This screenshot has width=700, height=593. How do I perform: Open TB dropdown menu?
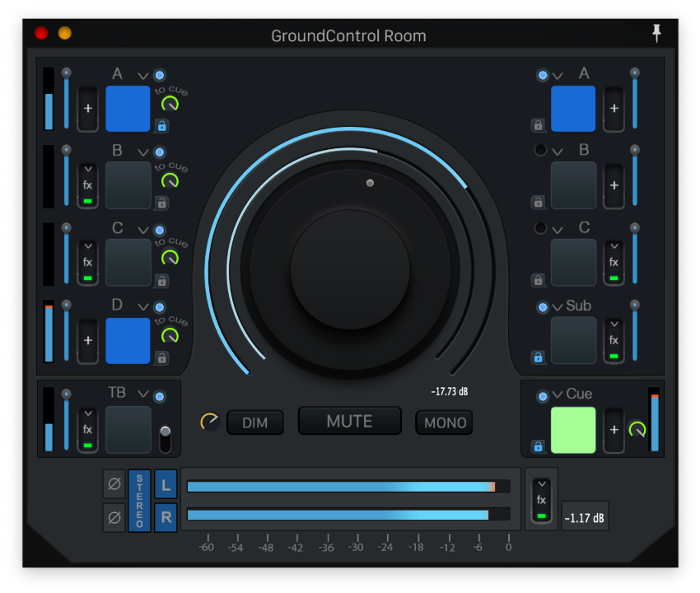point(142,394)
